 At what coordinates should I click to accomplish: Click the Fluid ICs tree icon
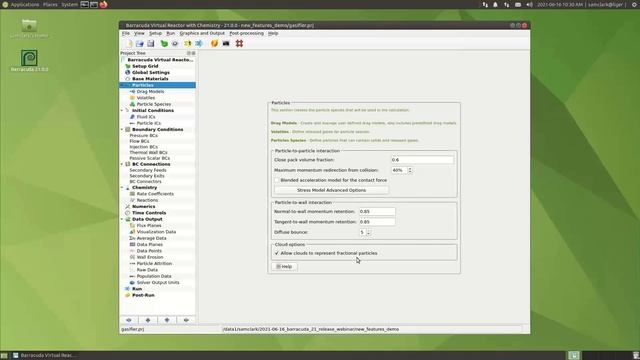coord(132,117)
